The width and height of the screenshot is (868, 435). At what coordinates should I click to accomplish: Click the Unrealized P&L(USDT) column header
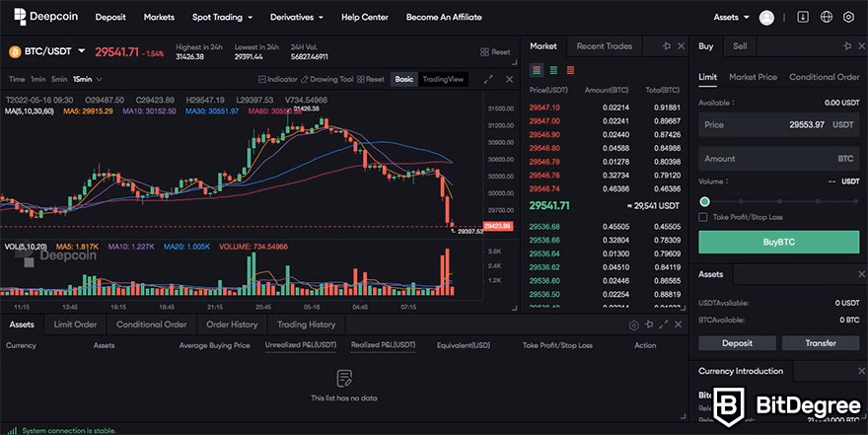point(301,345)
